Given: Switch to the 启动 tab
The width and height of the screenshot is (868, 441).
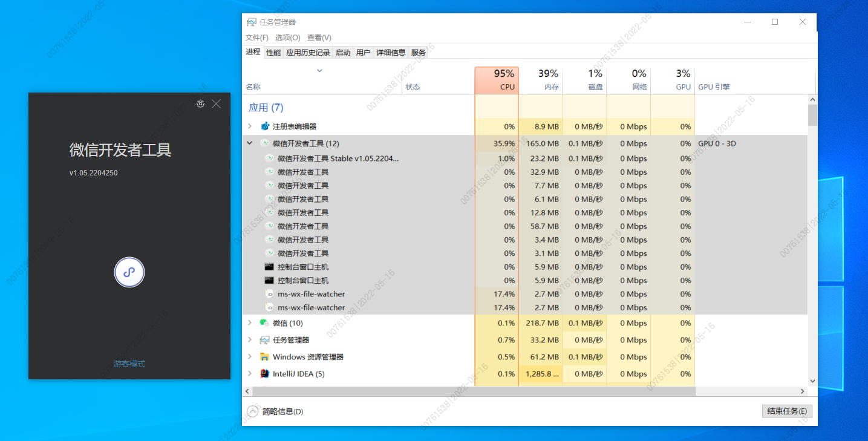Looking at the screenshot, I should [x=343, y=53].
